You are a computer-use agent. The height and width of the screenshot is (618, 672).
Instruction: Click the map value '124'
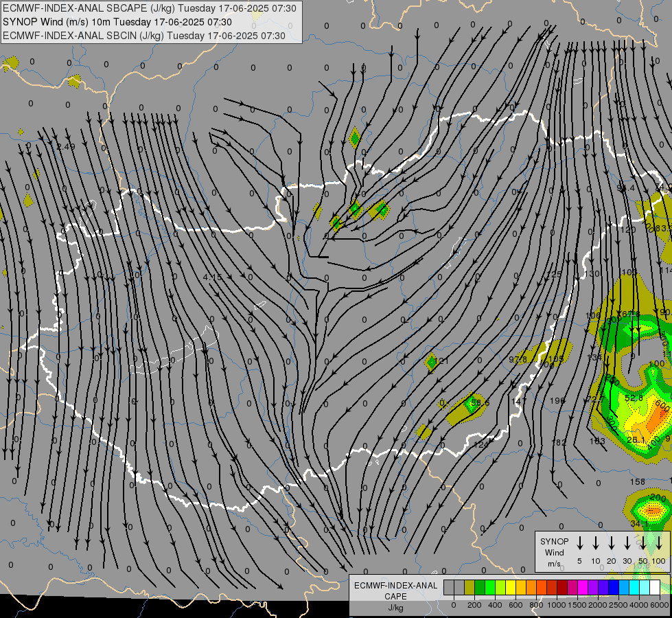tap(481, 445)
